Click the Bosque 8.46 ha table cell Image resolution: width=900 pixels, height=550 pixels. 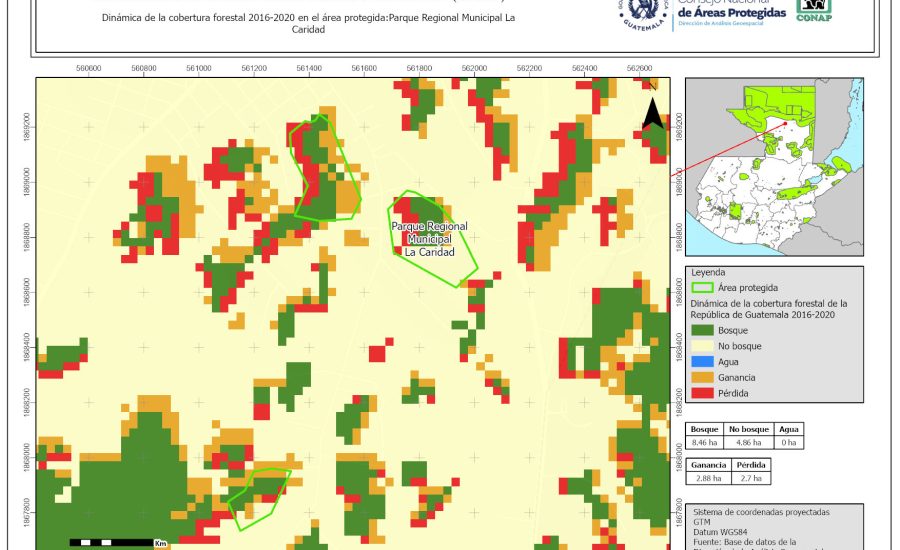[705, 441]
